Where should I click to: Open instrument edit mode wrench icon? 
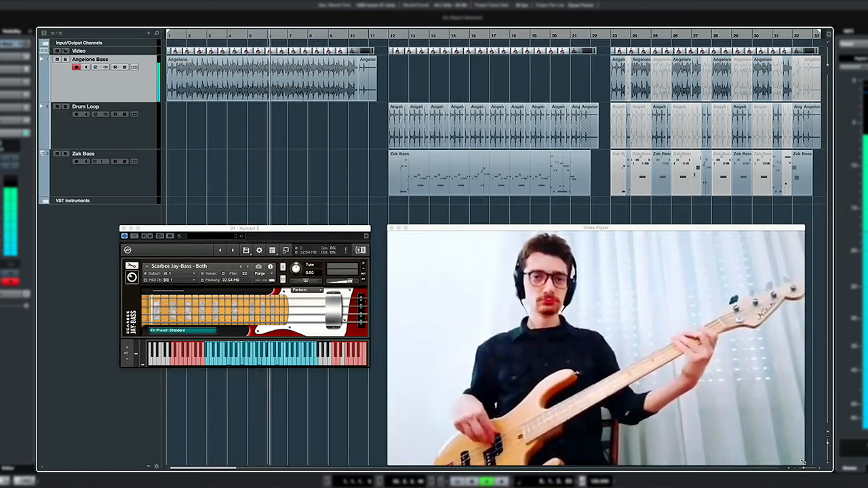[132, 266]
